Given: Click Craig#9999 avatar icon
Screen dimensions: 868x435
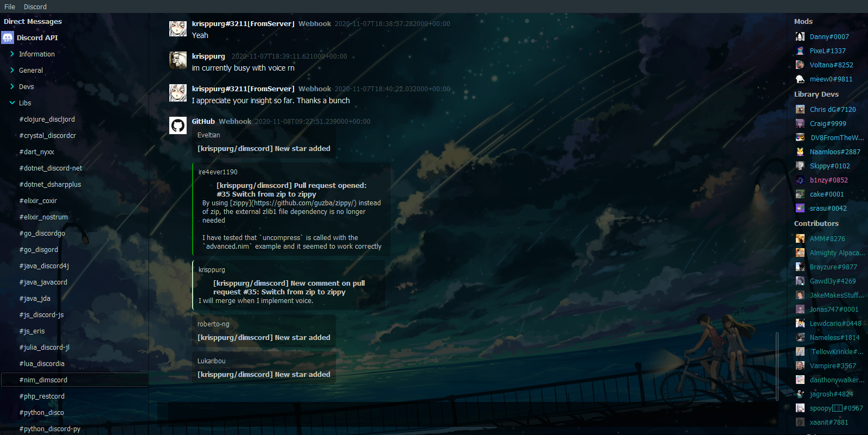Looking at the screenshot, I should coord(800,123).
